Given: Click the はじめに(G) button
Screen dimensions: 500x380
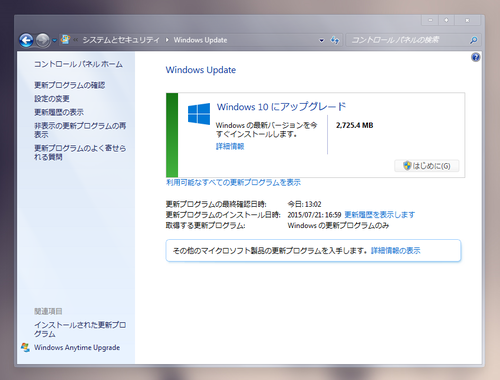Looking at the screenshot, I should 427,166.
